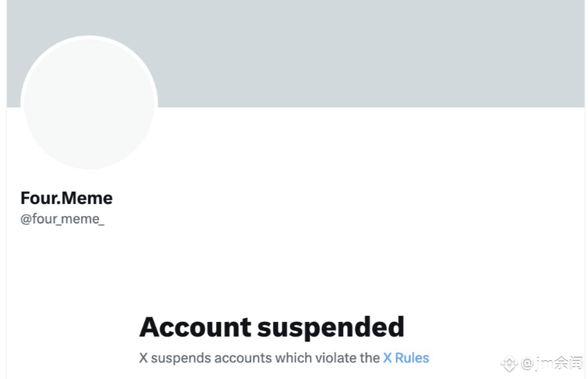Click 'X suspends accounts' sentence start
Image resolution: width=588 pixels, height=379 pixels.
coord(205,358)
